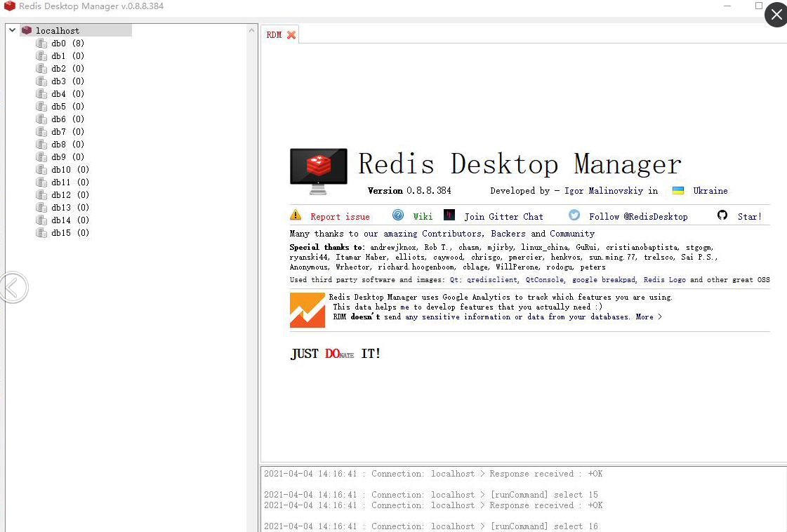787x532 pixels.
Task: Select db15 (0) in the tree
Action: point(70,233)
